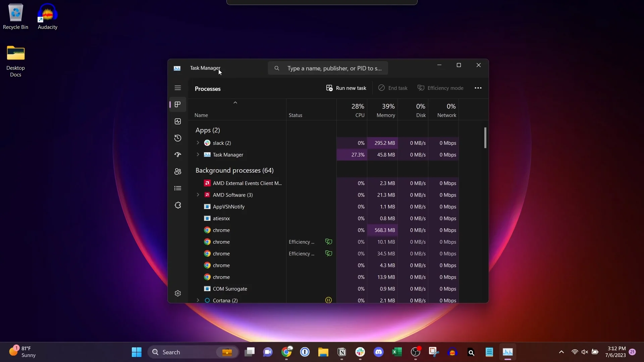This screenshot has height=362, width=644.
Task: Open Task Manager settings gear
Action: pos(178,293)
